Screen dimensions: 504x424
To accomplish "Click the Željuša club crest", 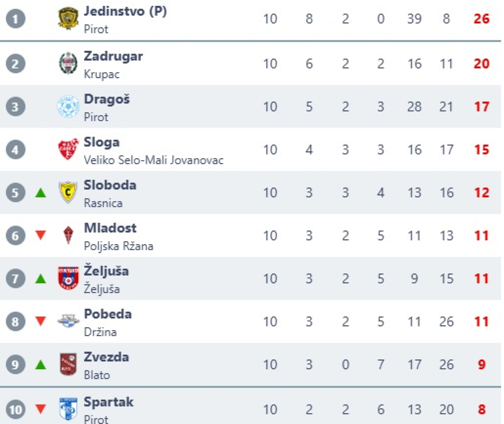I will click(68, 278).
